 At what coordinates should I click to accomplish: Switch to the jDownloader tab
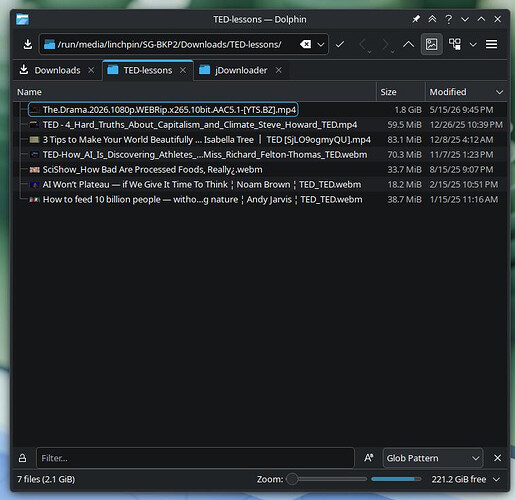pyautogui.click(x=241, y=70)
